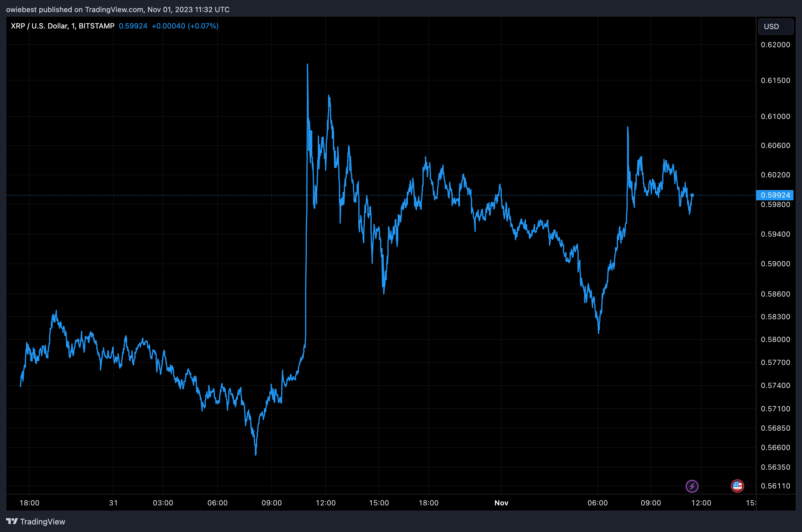Click the TradingView logo at bottom left
802x532 pixels.
click(x=12, y=521)
